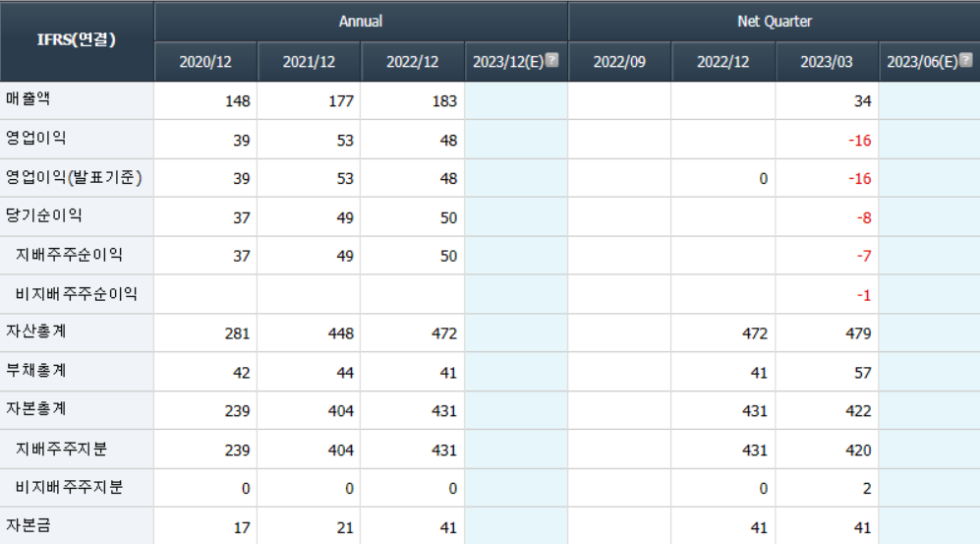Click 자본금 value 21
Image resolution: width=980 pixels, height=544 pixels.
pos(345,528)
